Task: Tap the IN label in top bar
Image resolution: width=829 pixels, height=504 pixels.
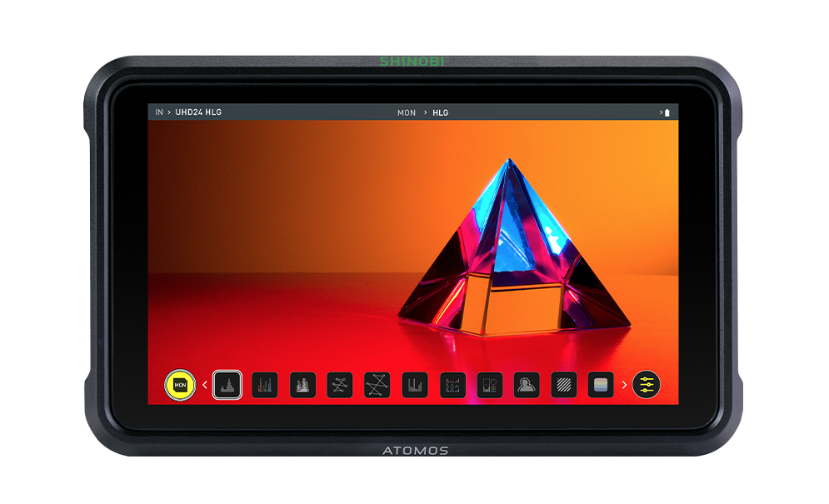Action: click(159, 112)
